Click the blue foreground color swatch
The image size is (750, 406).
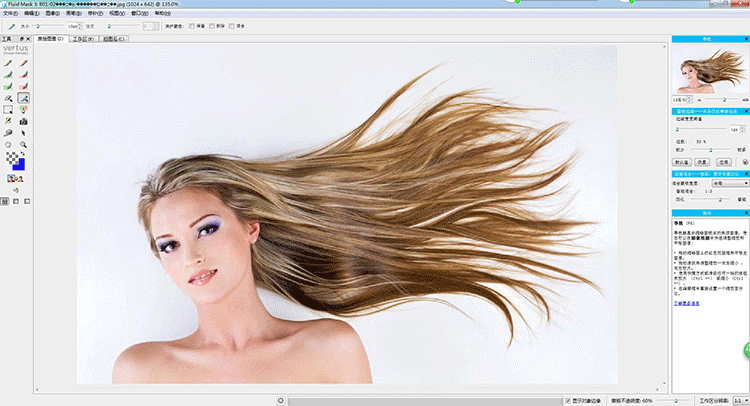(x=21, y=163)
